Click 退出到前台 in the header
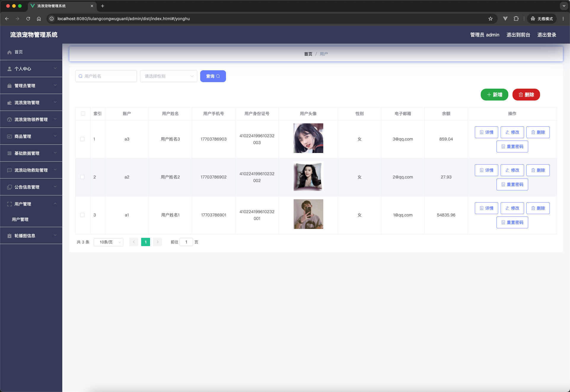570x392 pixels. click(x=518, y=35)
